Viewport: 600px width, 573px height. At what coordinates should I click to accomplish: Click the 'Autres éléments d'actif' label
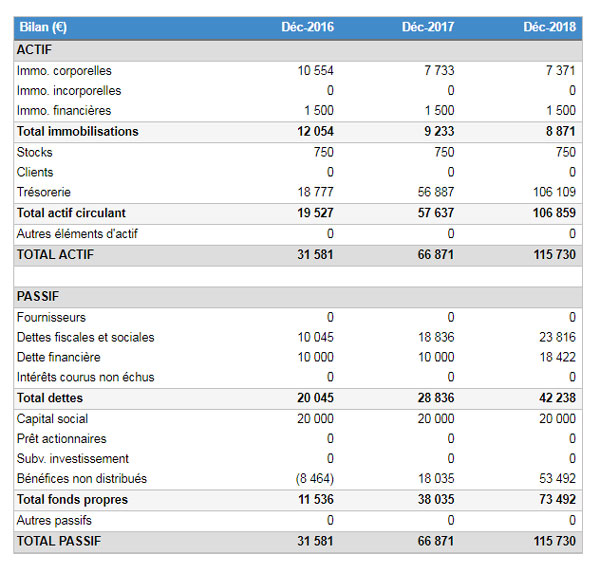click(x=77, y=234)
